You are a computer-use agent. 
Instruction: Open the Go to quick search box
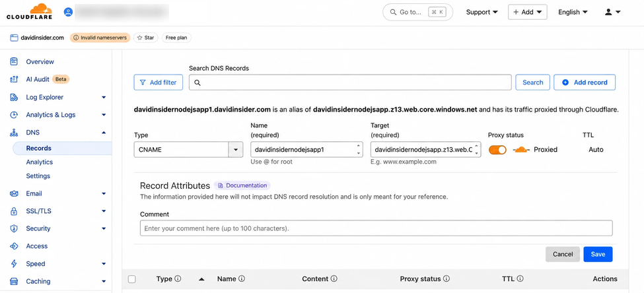pyautogui.click(x=417, y=13)
